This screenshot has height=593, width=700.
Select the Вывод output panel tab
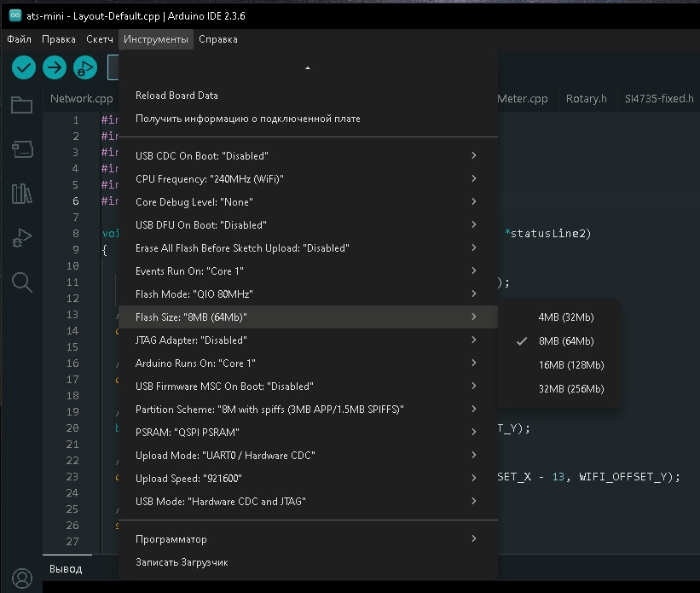tap(66, 569)
